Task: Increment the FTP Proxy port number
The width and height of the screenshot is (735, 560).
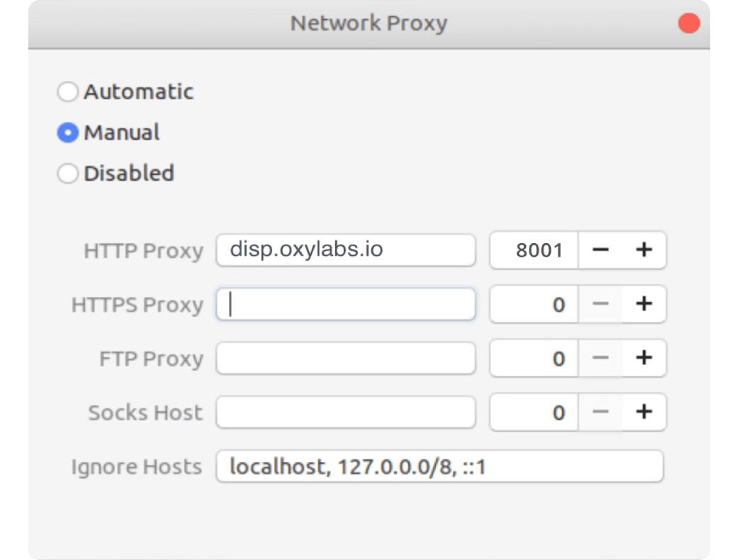Action: [x=644, y=358]
